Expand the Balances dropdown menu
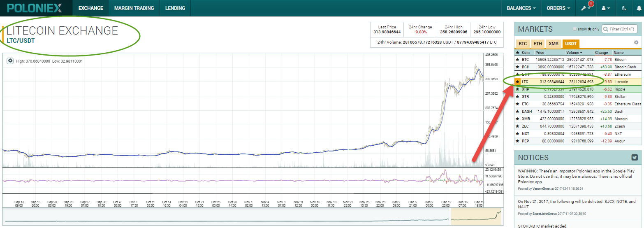 521,8
